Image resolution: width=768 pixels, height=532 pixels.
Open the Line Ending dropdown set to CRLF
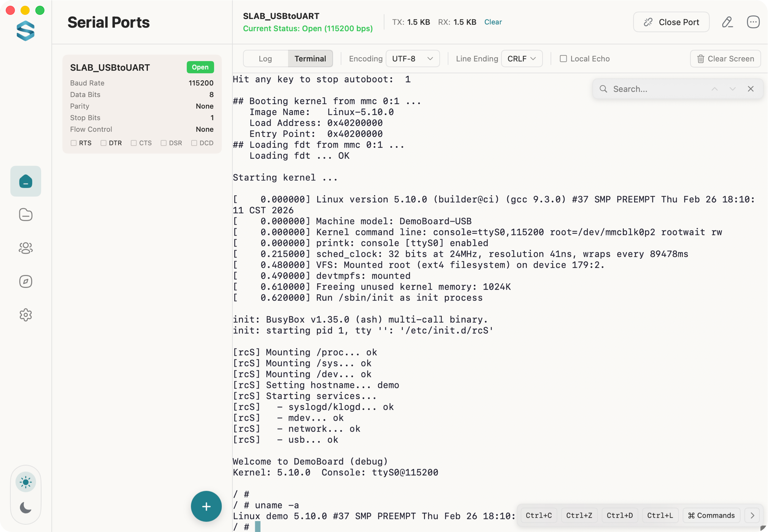[x=521, y=59]
